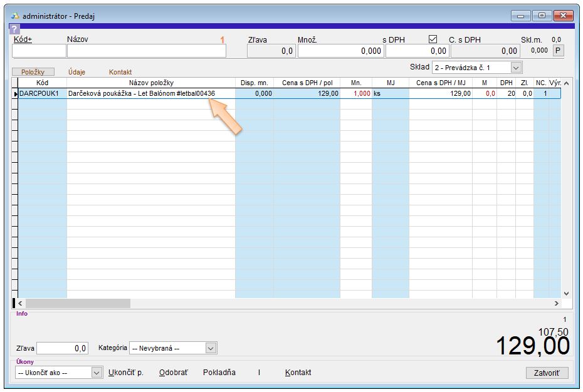The width and height of the screenshot is (583, 392).
Task: Click the Zľava input field at bottom
Action: [x=62, y=348]
